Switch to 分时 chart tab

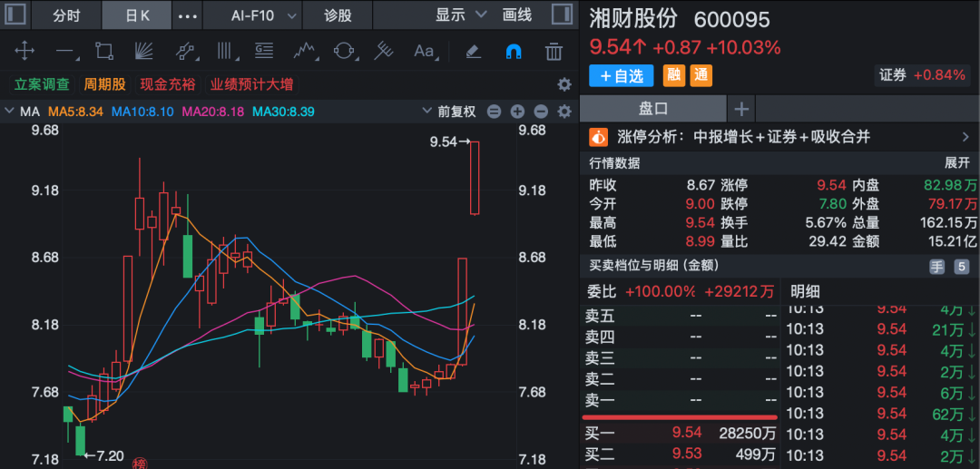(x=66, y=15)
